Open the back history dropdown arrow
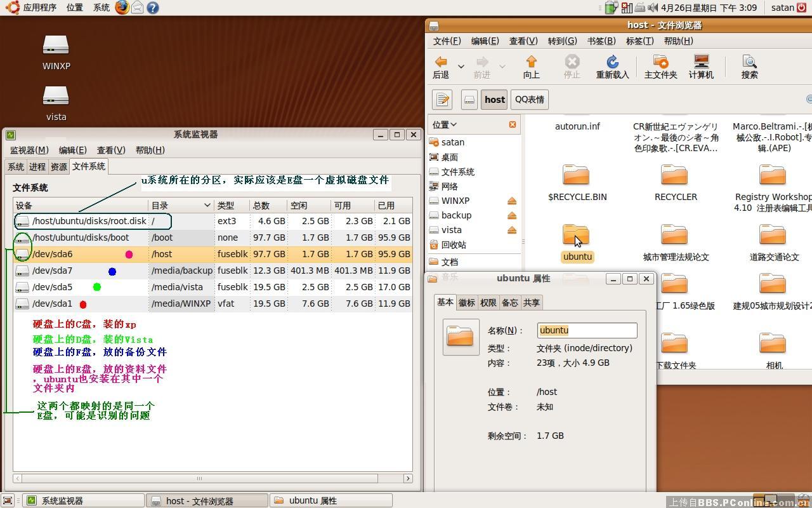 (461, 66)
